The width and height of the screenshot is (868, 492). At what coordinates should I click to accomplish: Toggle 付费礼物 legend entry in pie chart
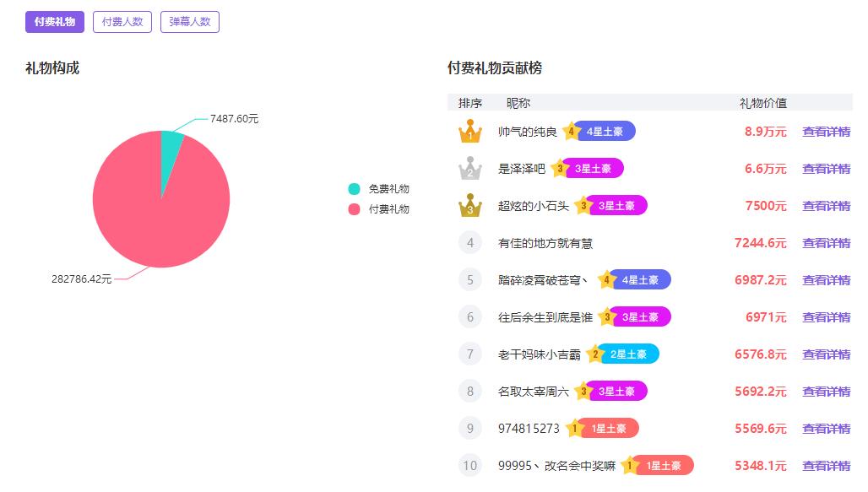(380, 208)
